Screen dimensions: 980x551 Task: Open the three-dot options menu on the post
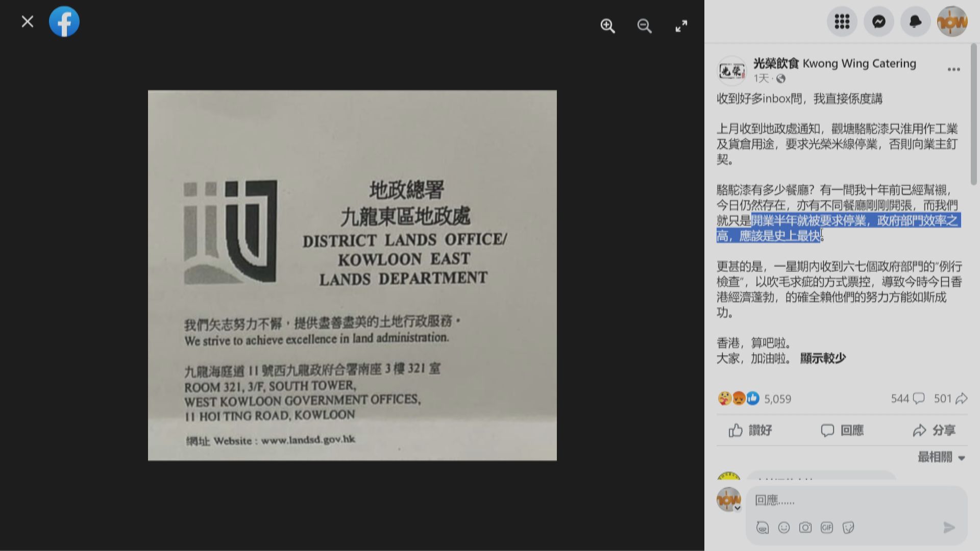point(953,69)
